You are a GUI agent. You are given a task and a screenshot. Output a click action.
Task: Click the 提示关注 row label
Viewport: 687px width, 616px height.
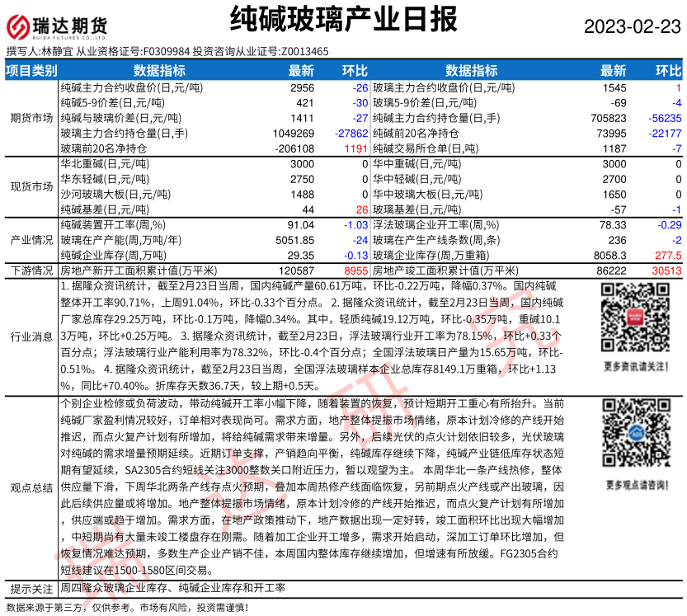(31, 588)
